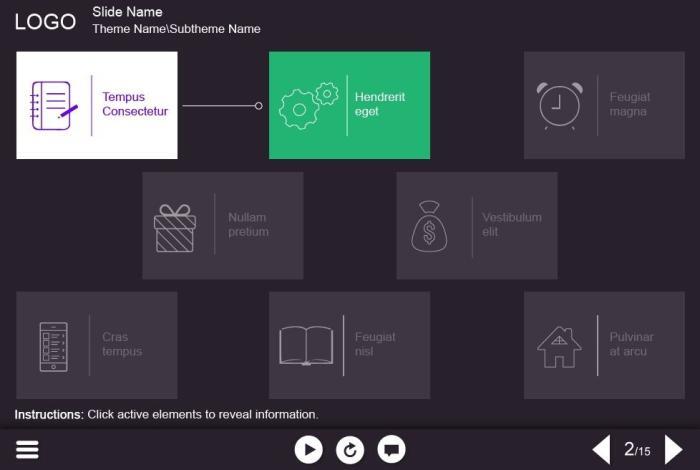Click the Vestibulum elit text

(x=512, y=225)
